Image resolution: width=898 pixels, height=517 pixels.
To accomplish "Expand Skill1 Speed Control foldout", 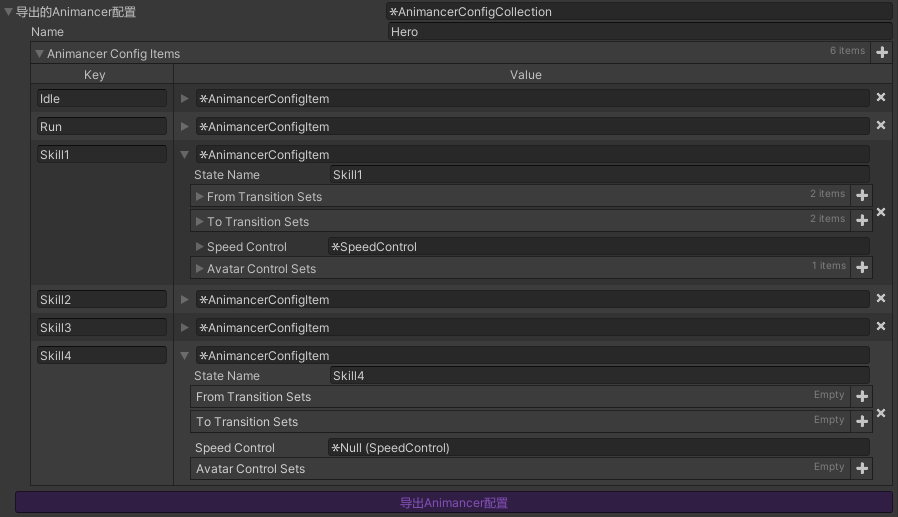I will [199, 247].
